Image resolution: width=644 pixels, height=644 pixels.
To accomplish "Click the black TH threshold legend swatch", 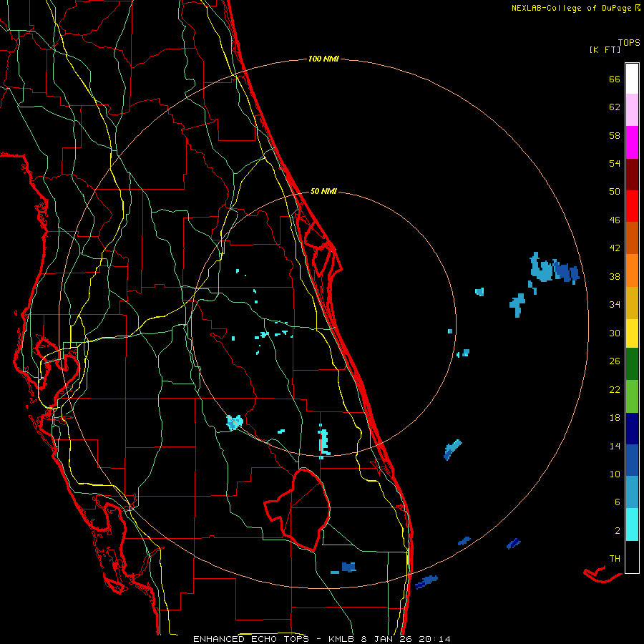I will 632,557.
